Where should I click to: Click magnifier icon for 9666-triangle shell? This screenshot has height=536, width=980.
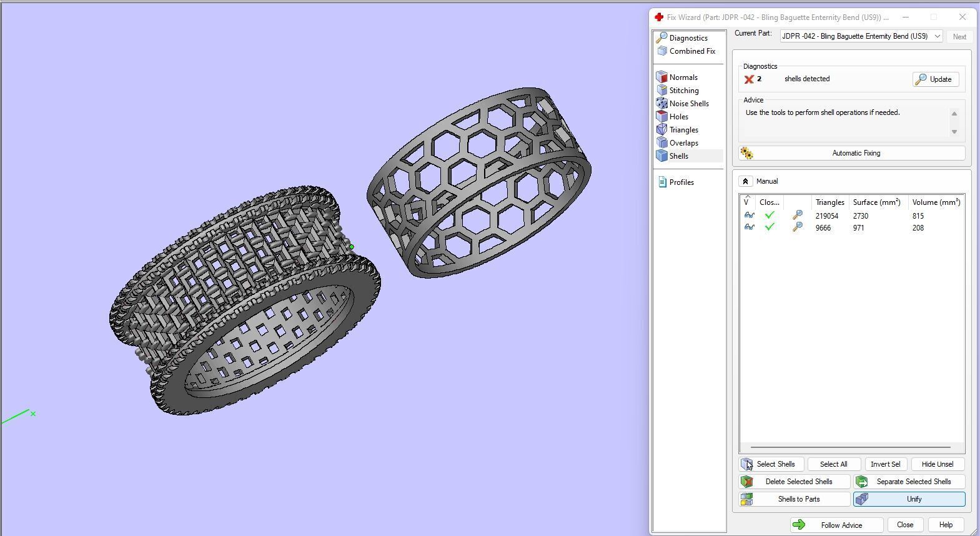pyautogui.click(x=797, y=227)
